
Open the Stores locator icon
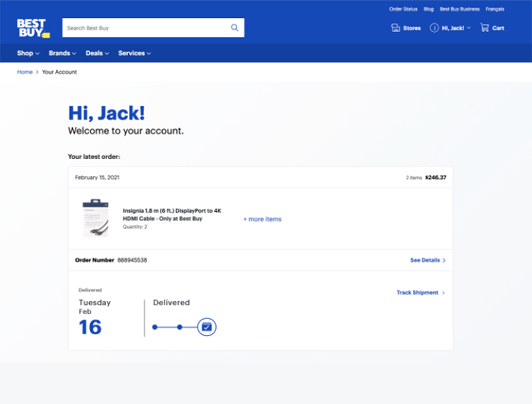(x=395, y=28)
